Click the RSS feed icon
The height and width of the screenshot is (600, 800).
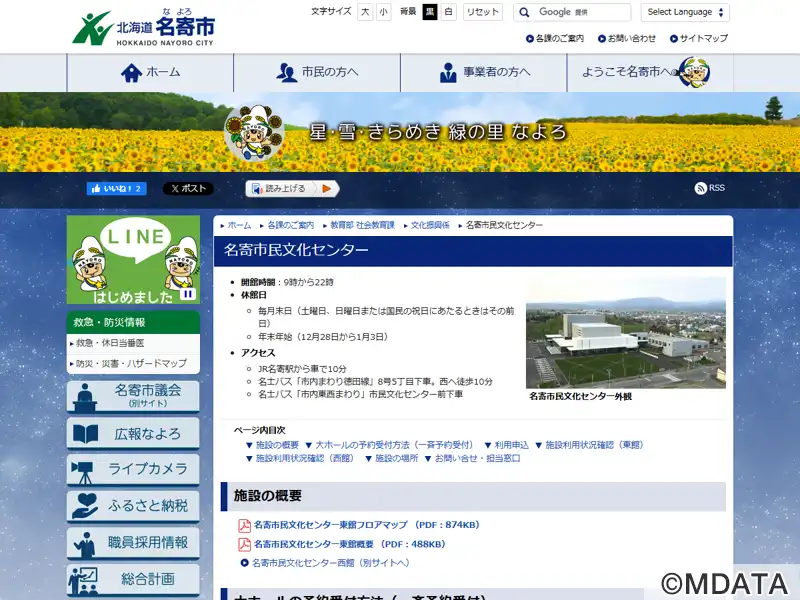click(710, 188)
